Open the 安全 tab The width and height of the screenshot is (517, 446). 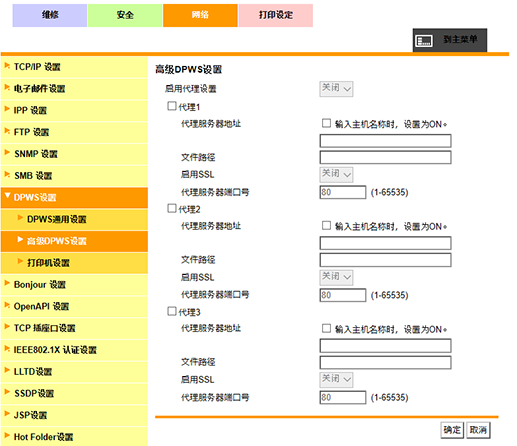point(125,15)
